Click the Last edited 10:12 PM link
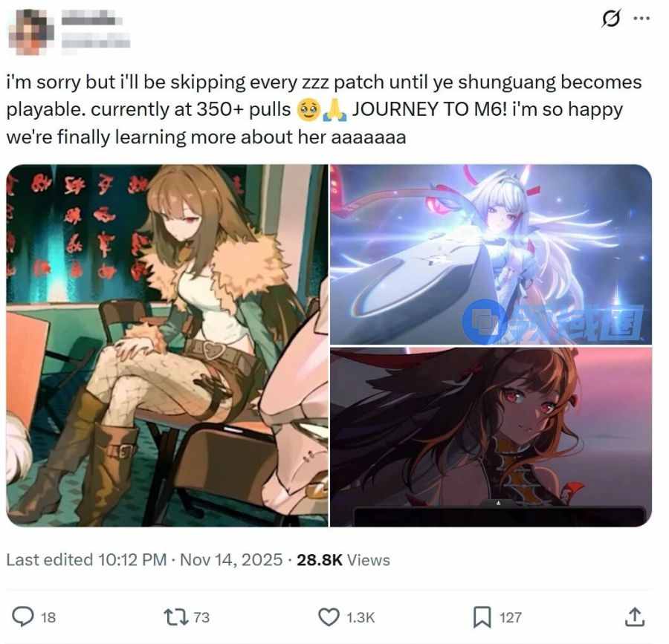Viewport: 669px width, 644px height. coord(86,559)
